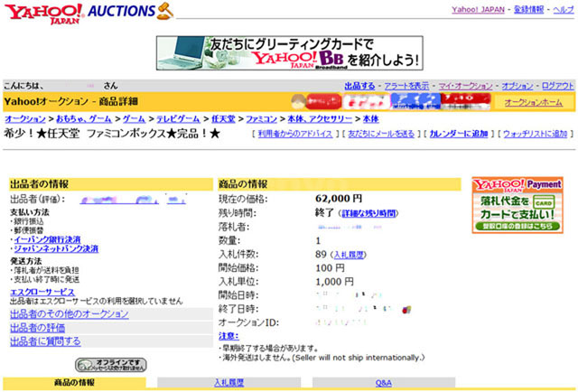This screenshot has width=578, height=392.
Task: Click the 任天堂 breadcrumb
Action: [223, 118]
